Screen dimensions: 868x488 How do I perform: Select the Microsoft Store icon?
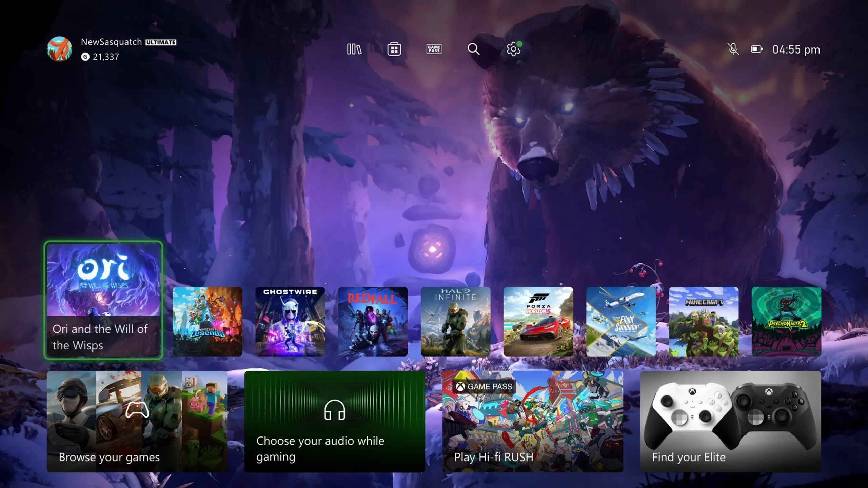(394, 48)
